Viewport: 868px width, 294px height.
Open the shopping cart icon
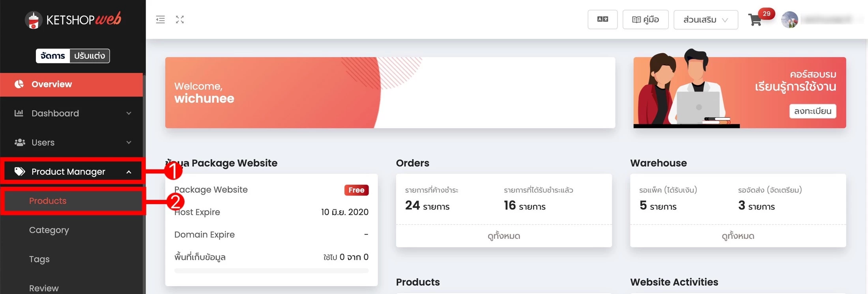click(755, 20)
